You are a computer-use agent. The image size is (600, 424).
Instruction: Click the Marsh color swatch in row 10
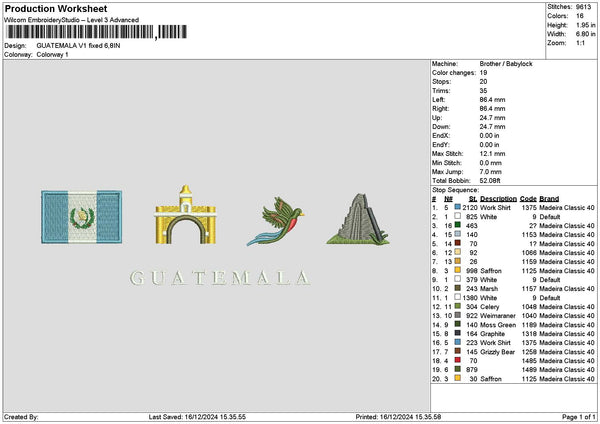click(457, 288)
